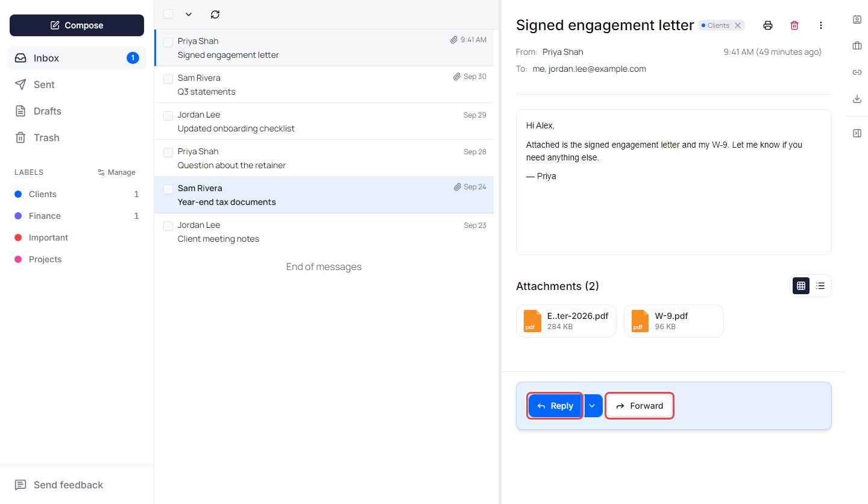Filter by the red Important label
This screenshot has width=868, height=504.
[77, 238]
